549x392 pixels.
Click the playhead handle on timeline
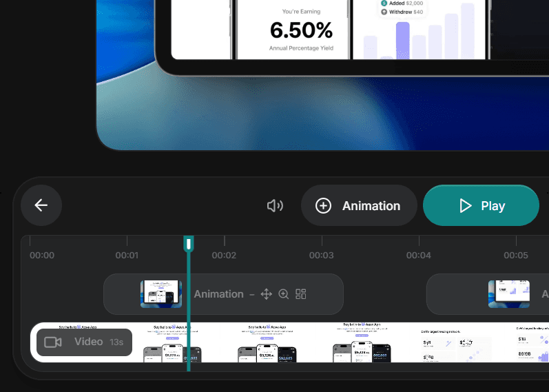click(189, 244)
